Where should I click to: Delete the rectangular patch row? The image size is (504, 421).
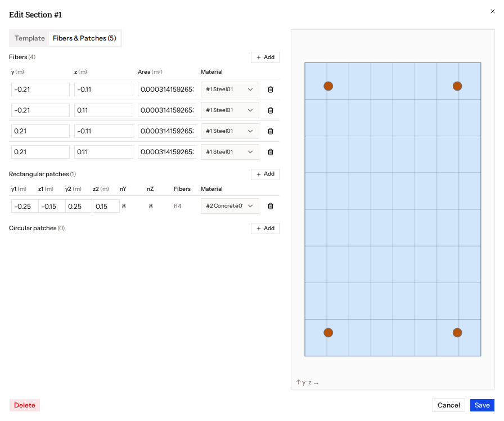coord(271,206)
